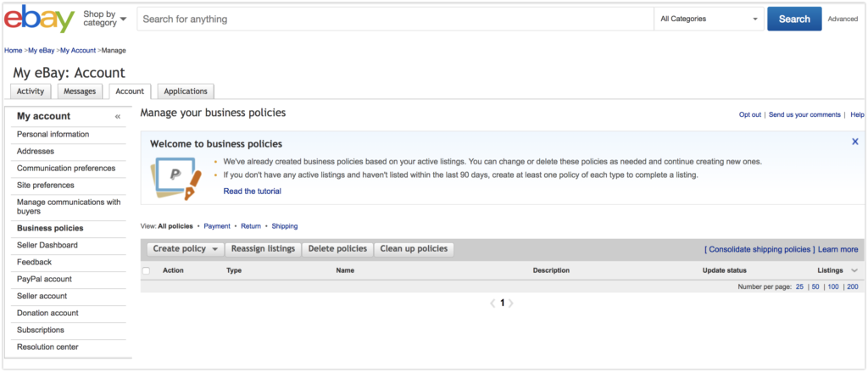The width and height of the screenshot is (868, 372).
Task: Click the Clean up policies button
Action: 414,249
